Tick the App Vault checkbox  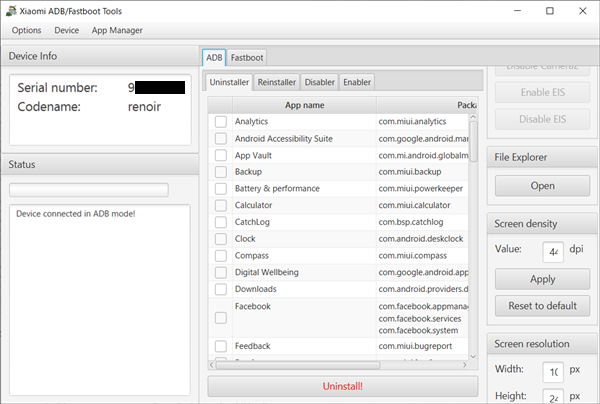click(x=221, y=155)
